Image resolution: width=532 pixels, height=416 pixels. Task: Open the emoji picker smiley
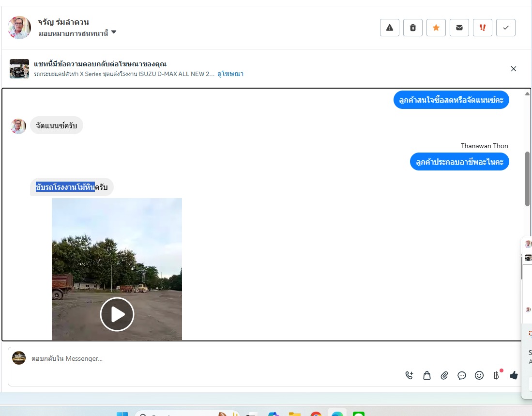point(479,375)
